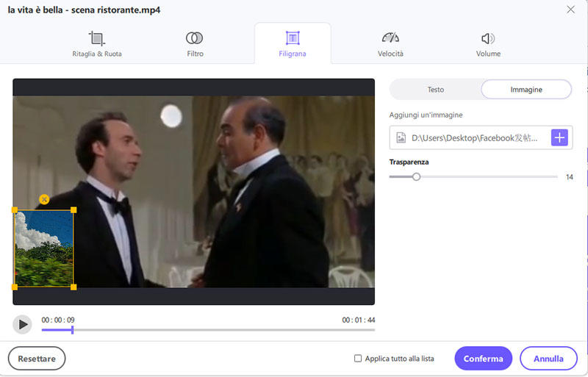The image size is (588, 377).
Task: Close the editing dialog window
Action: point(570,10)
